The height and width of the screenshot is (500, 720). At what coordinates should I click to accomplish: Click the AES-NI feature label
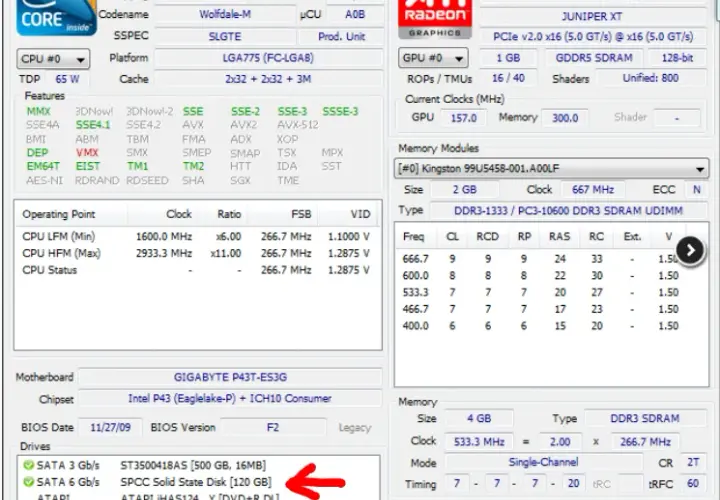coord(45,180)
